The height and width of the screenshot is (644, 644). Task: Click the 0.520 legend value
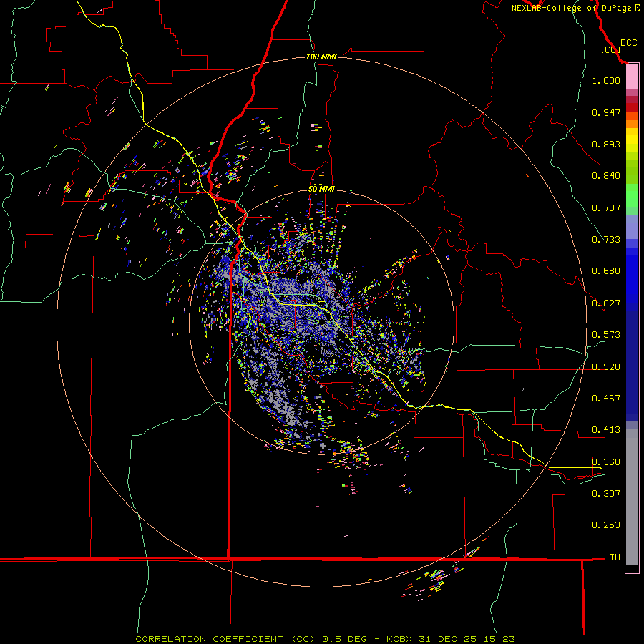[x=606, y=367]
